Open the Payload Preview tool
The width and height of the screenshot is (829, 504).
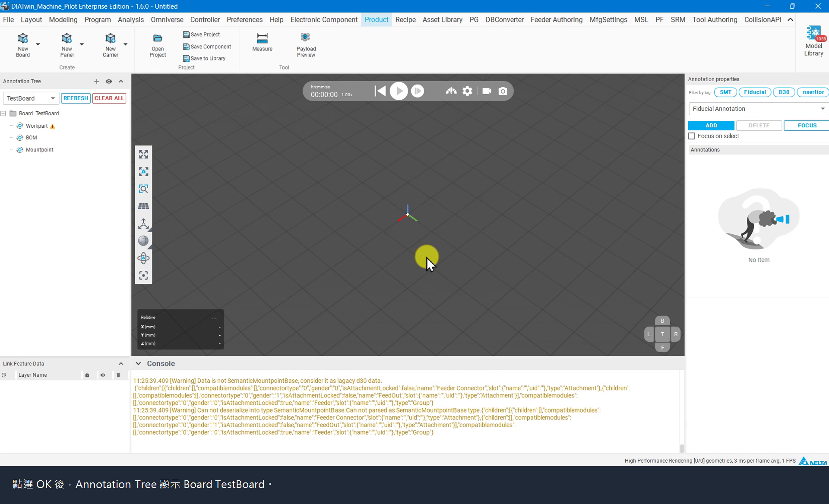[306, 44]
